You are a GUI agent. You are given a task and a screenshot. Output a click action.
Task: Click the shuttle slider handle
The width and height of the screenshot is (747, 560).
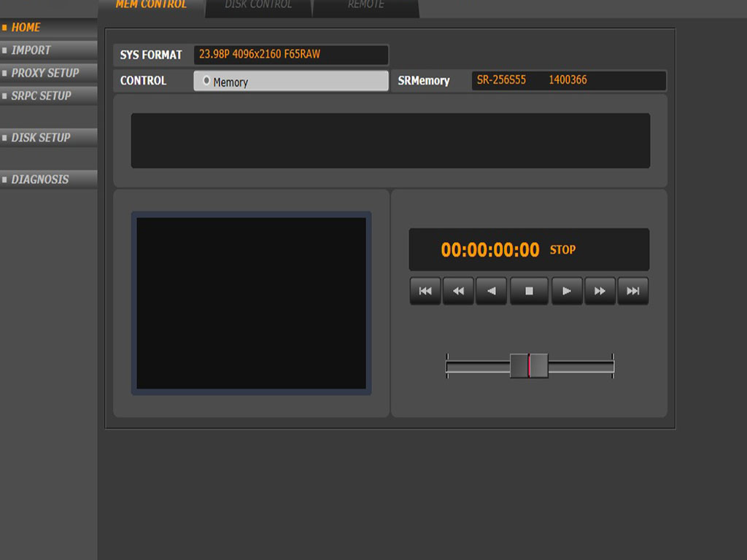[x=529, y=365]
